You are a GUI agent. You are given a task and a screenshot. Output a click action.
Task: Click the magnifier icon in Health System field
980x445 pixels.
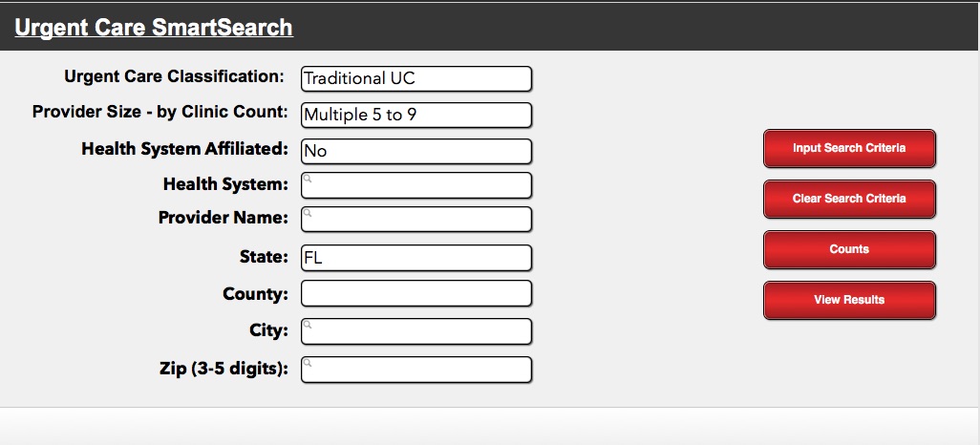point(308,179)
